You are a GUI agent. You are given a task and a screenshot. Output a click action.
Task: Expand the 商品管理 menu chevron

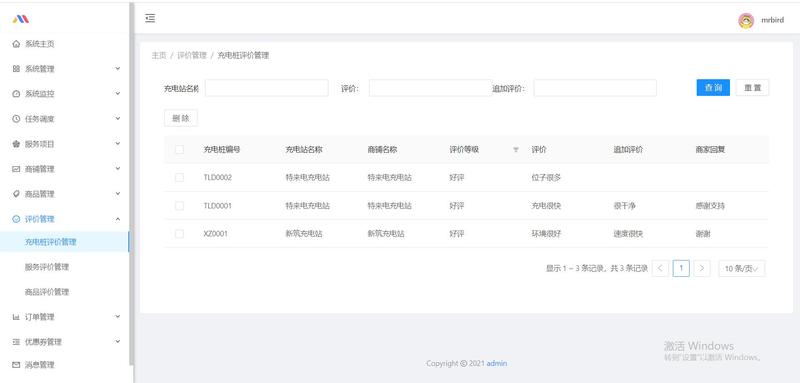coord(118,193)
